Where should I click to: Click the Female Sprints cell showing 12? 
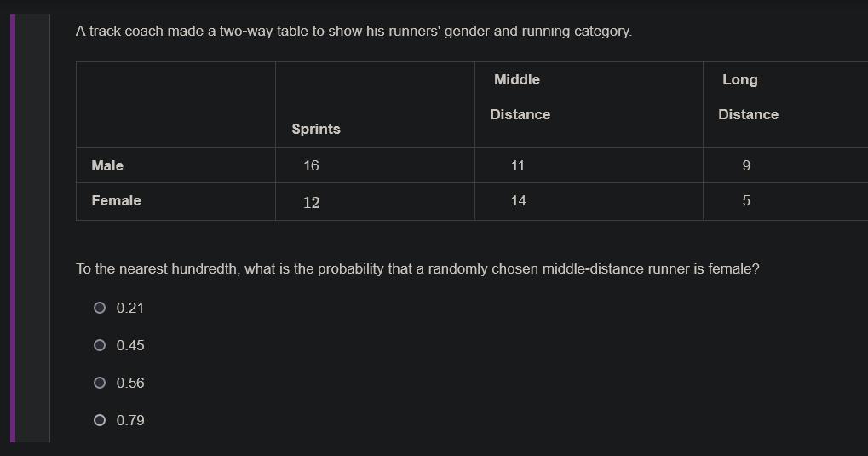[312, 203]
